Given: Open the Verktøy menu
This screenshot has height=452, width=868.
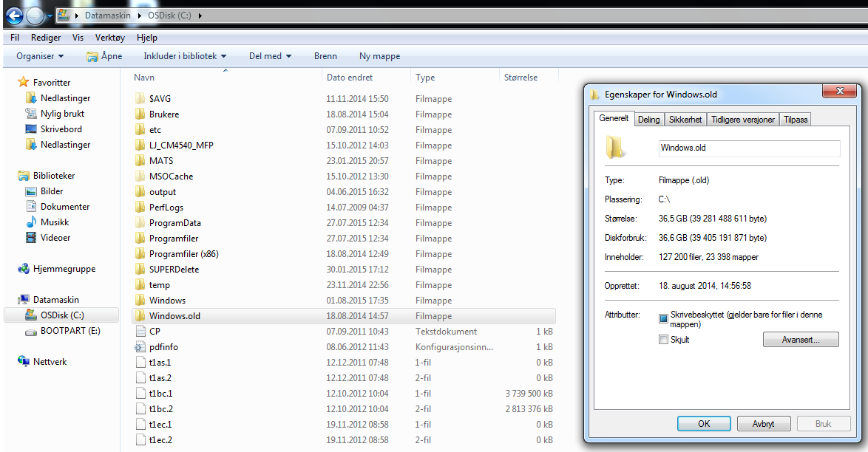Looking at the screenshot, I should click(x=110, y=37).
